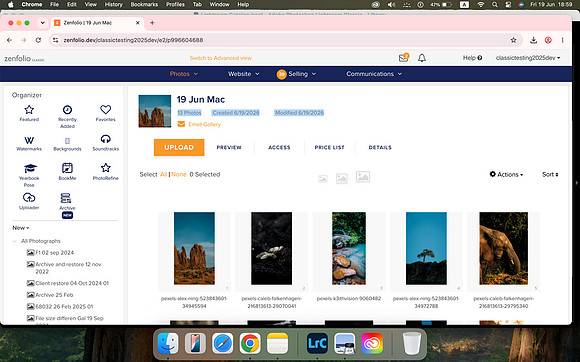Select the small thumbnail size icon
Image resolution: width=580 pixels, height=362 pixels.
pyautogui.click(x=323, y=179)
